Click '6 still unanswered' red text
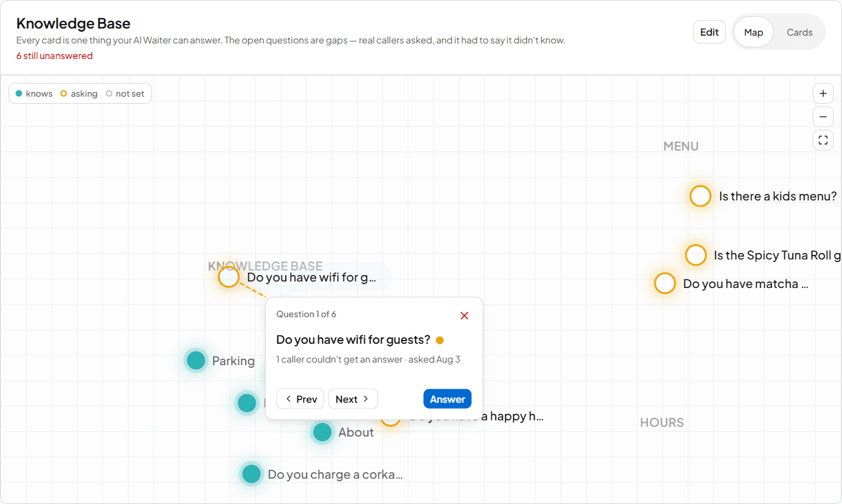 (55, 56)
